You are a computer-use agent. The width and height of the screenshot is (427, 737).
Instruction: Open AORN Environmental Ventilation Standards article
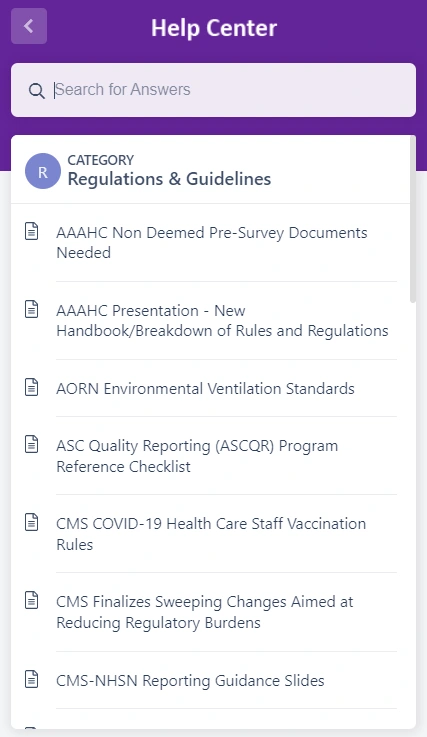point(205,389)
